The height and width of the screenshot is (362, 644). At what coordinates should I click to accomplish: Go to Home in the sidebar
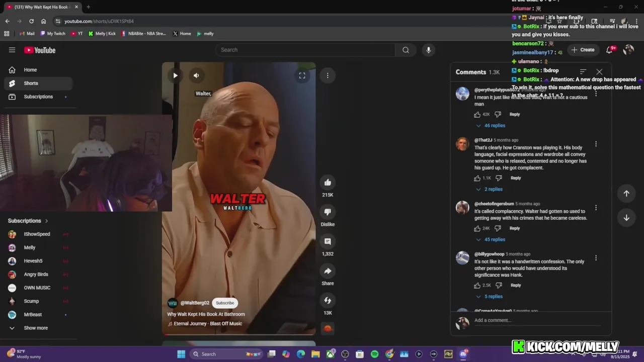(38, 70)
